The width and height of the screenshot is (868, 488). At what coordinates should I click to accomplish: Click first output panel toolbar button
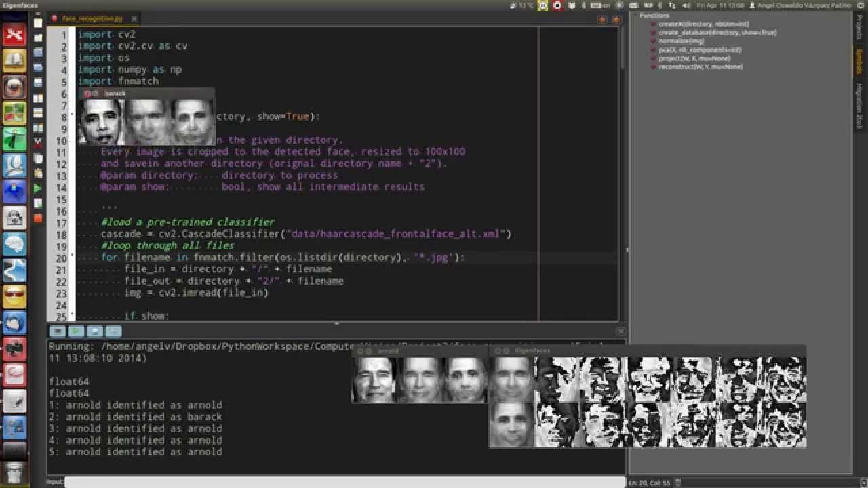[58, 331]
